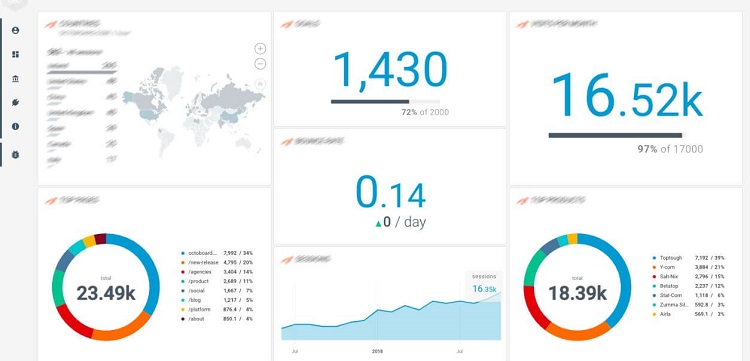The image size is (750, 361).
Task: Select the /product legend entry
Action: (217, 281)
